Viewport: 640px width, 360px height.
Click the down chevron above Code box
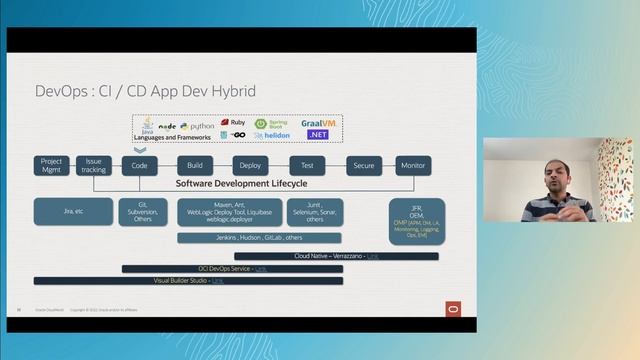tap(140, 150)
